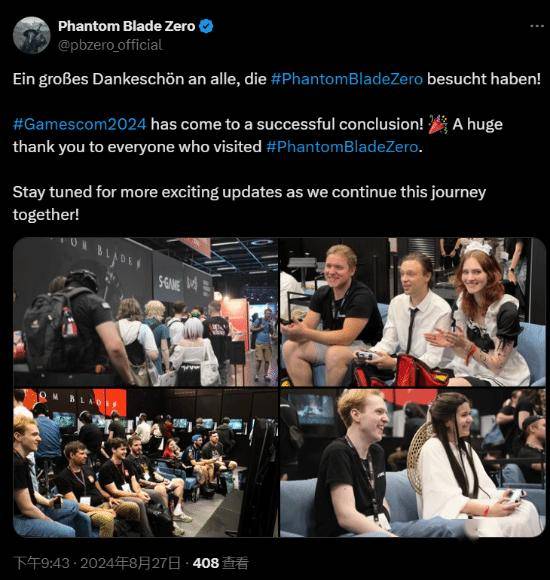The width and height of the screenshot is (550, 580).
Task: Click the S-GAME sign in the booth photo
Action: tap(169, 284)
